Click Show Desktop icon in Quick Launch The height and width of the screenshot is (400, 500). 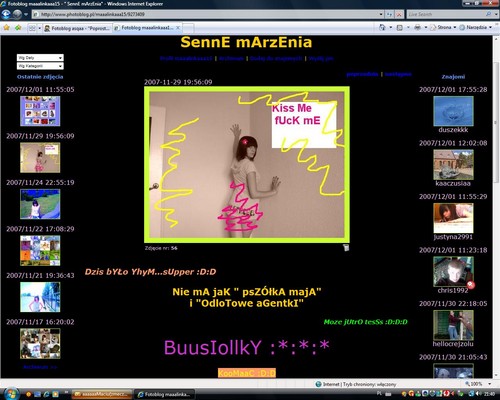[x=37, y=394]
